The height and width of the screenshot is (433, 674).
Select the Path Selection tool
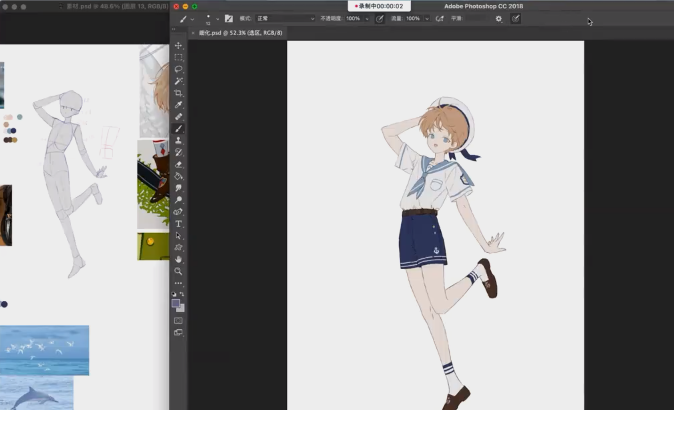[178, 236]
